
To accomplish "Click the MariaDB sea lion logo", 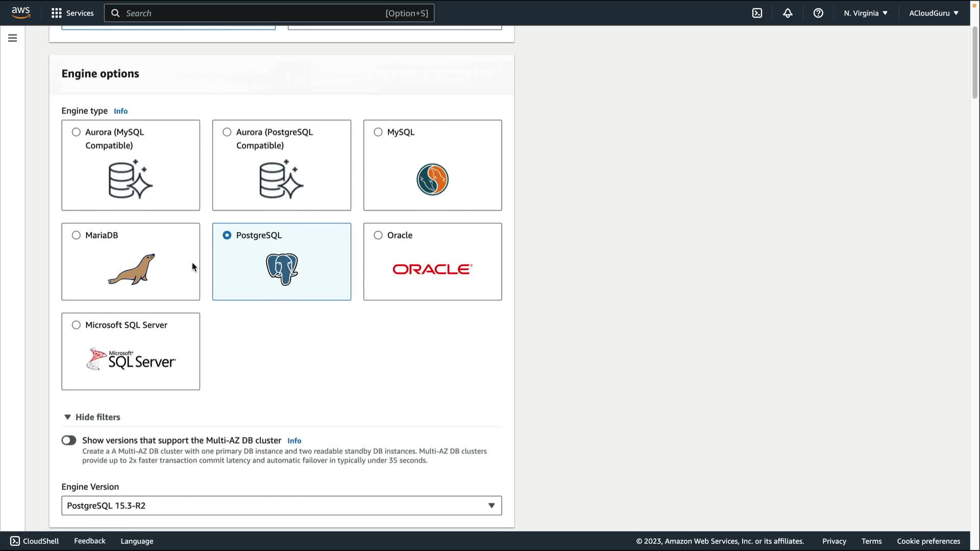I will (131, 269).
